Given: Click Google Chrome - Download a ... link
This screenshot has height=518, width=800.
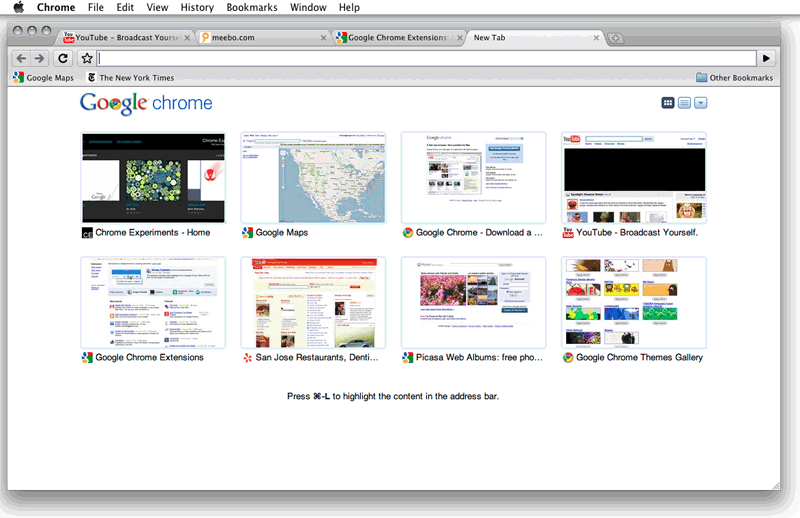Looking at the screenshot, I should (x=479, y=232).
